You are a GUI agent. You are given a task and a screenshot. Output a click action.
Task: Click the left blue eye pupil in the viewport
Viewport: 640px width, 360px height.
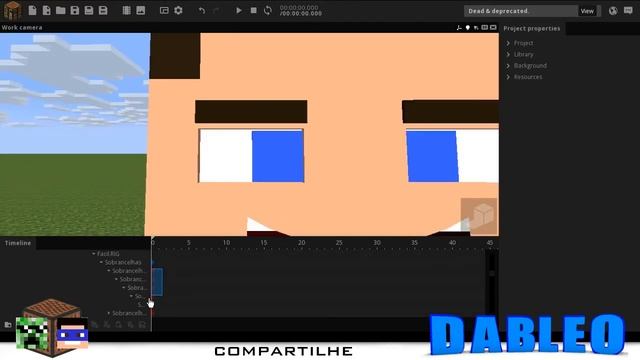(278, 156)
